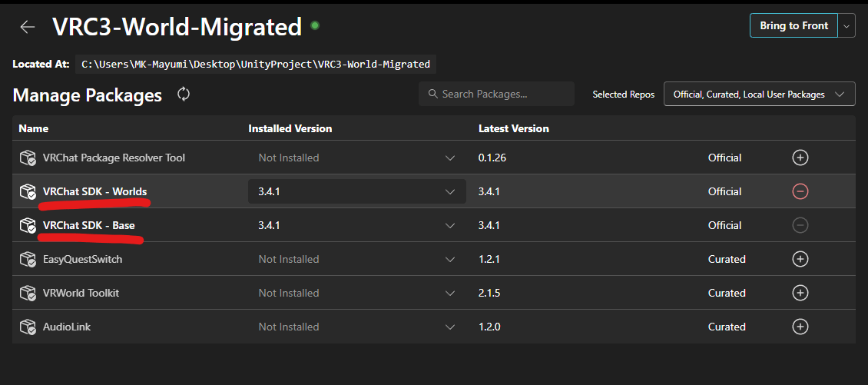Screen dimensions: 868x385
Task: Click Curated label in AudioLink row
Action: coord(727,327)
